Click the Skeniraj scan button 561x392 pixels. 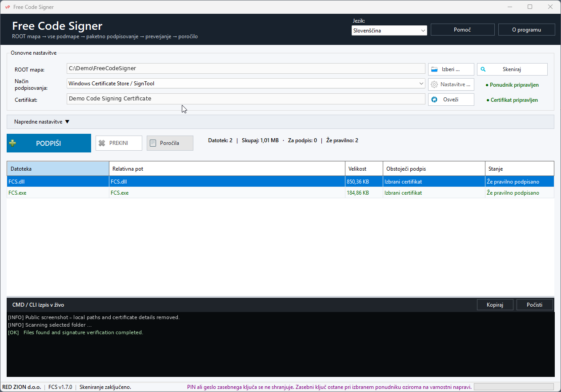(x=512, y=69)
